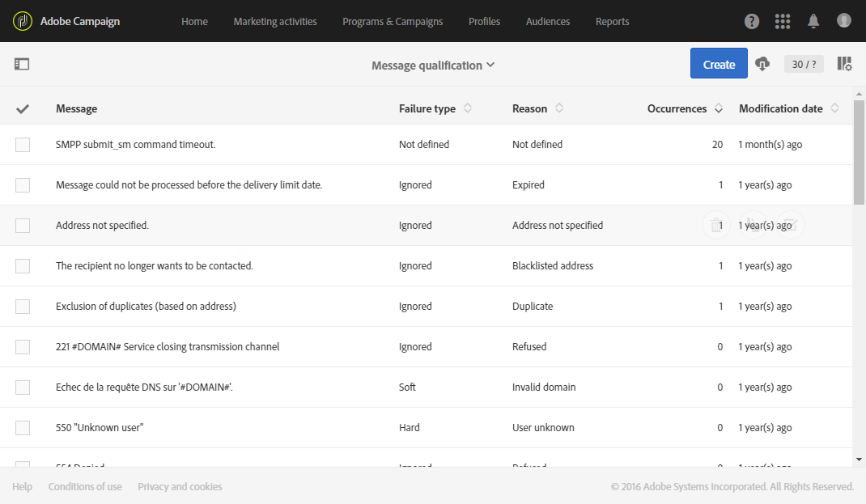The image size is (866, 504).
Task: Open the Profiles menu item
Action: [484, 21]
